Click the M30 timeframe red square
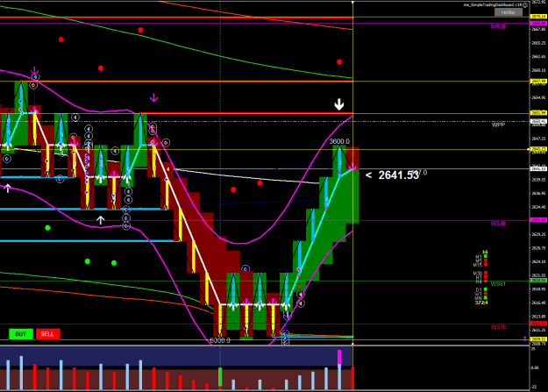The height and width of the screenshot is (392, 548). [486, 273]
